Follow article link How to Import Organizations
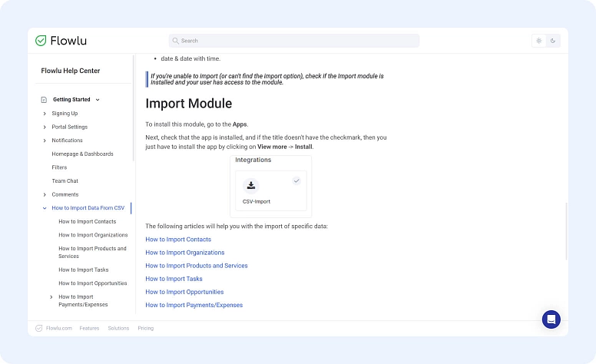The image size is (596, 364). [x=185, y=253]
